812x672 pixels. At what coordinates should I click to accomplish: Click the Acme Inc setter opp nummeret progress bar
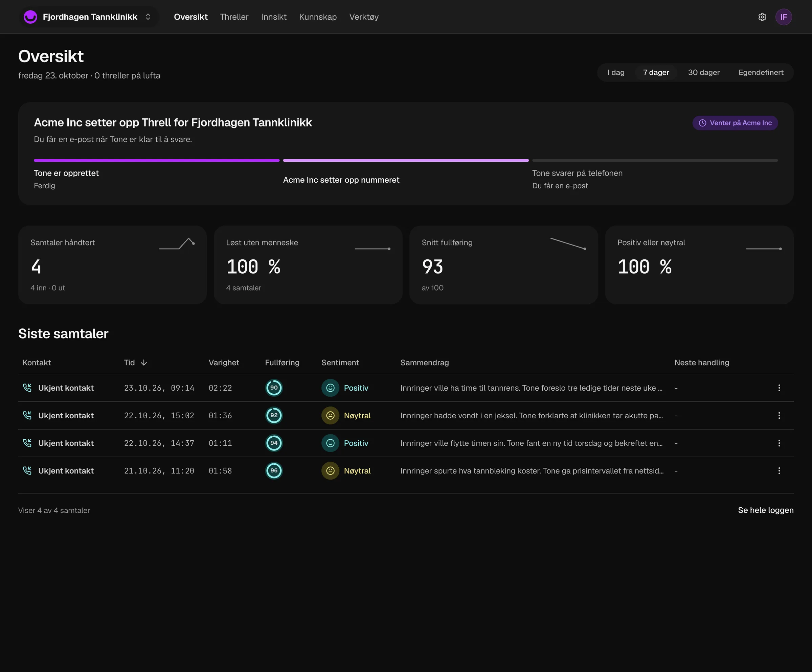point(406,160)
